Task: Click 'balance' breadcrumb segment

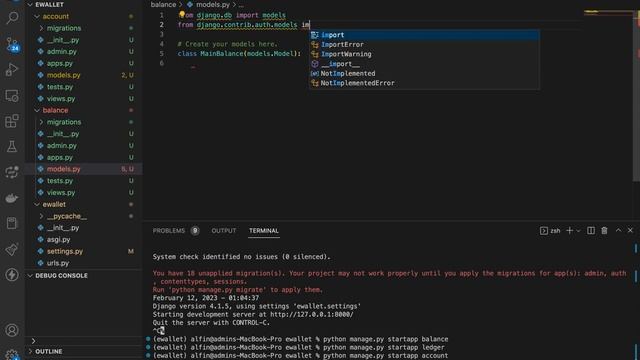Action: point(163,4)
